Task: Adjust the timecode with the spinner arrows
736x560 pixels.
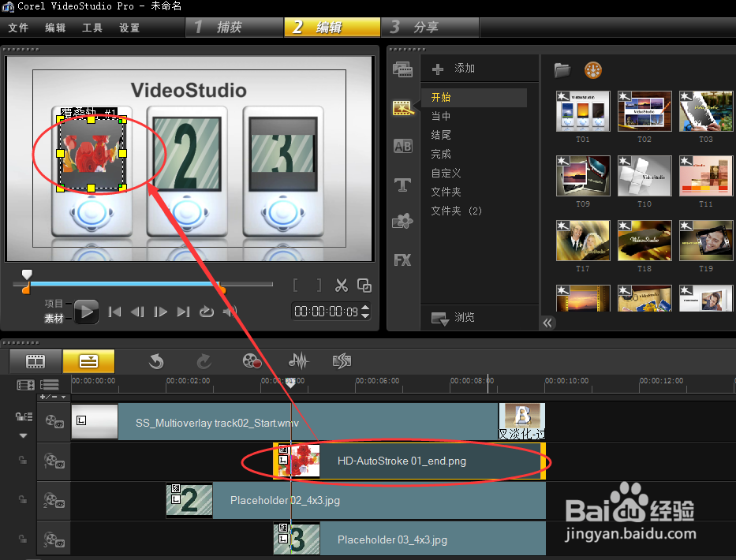Action: click(366, 312)
